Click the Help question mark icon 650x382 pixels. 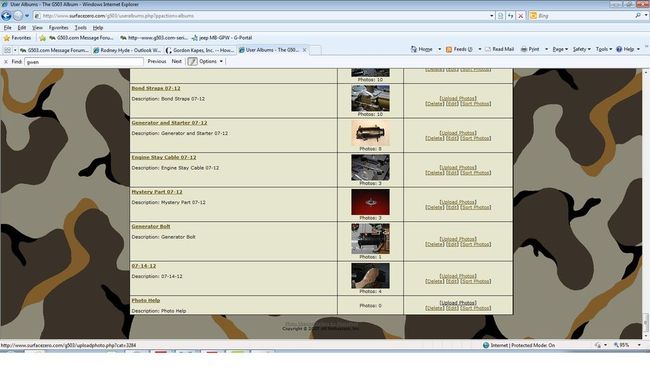619,49
